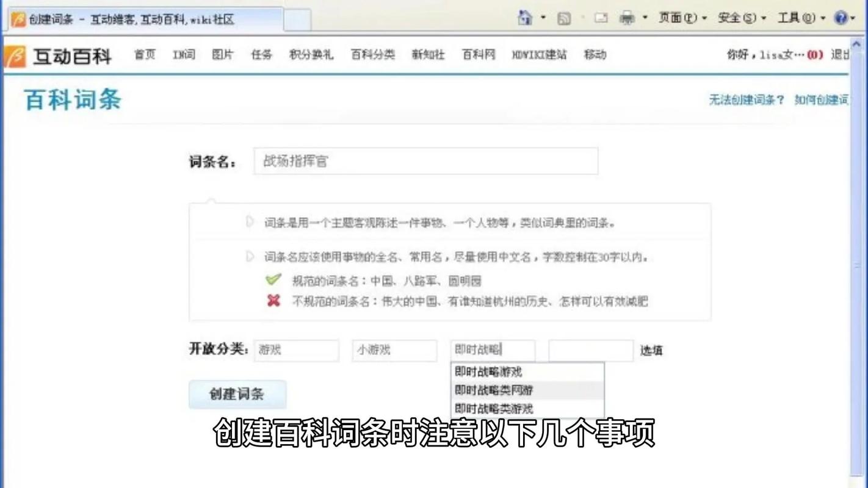The height and width of the screenshot is (488, 868).
Task: Open the 工具(O) menu
Action: (x=801, y=18)
